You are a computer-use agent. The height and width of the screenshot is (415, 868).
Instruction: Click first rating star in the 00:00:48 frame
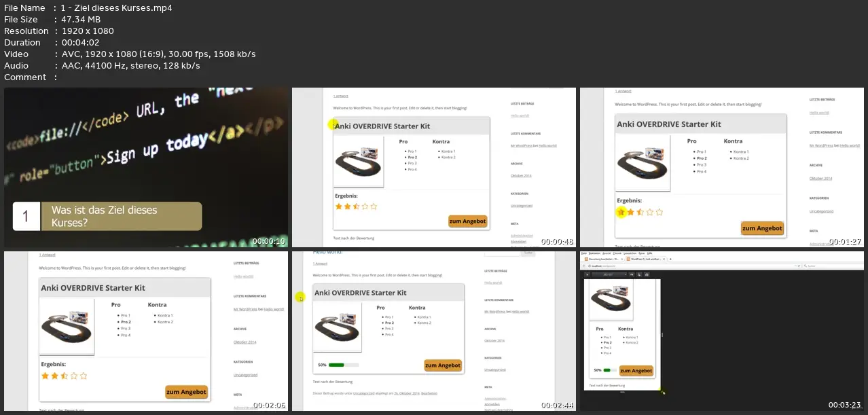point(339,206)
